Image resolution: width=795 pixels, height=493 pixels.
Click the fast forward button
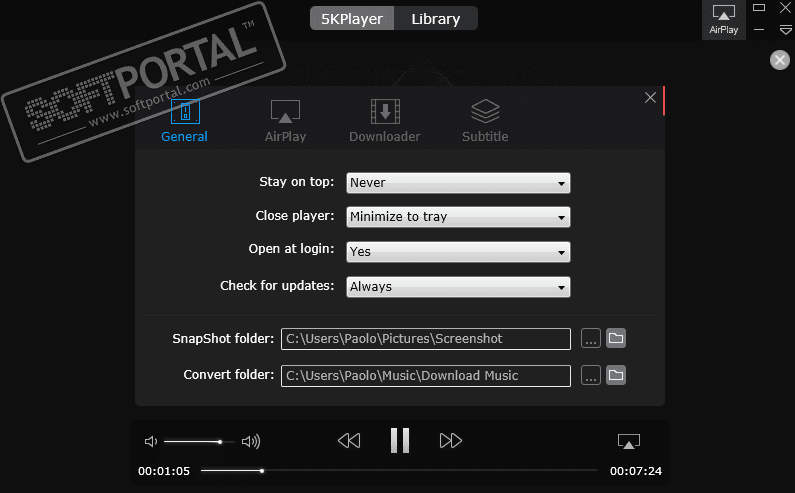[x=451, y=441]
